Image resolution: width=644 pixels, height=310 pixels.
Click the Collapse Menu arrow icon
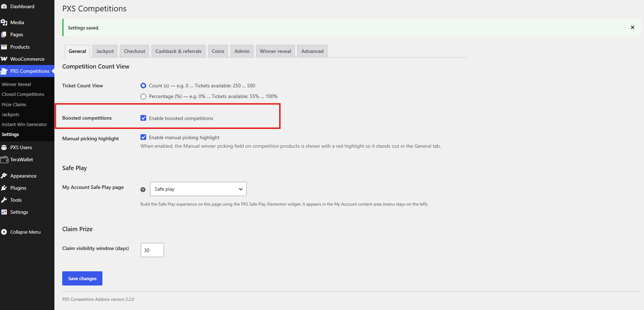pos(4,232)
